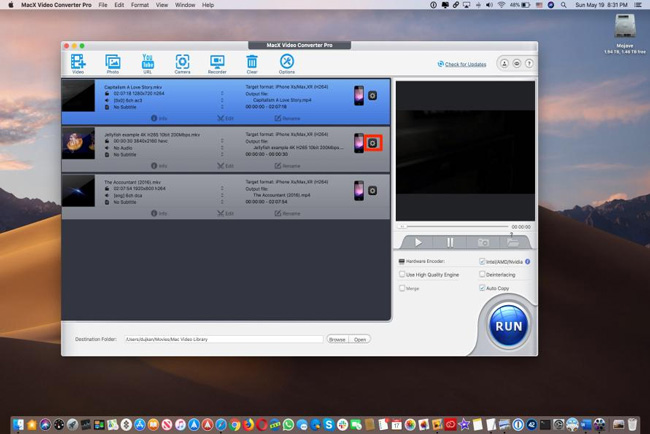Open the Format menu

pos(140,5)
